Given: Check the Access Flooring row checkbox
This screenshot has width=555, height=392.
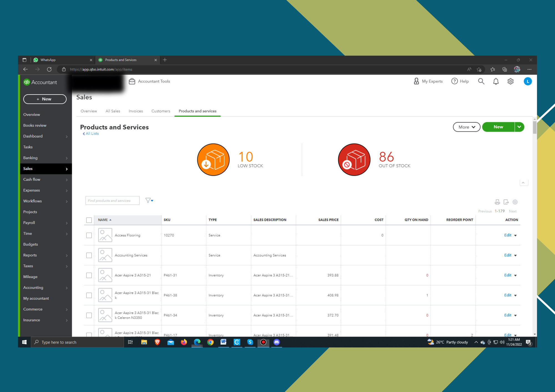Looking at the screenshot, I should coord(89,235).
